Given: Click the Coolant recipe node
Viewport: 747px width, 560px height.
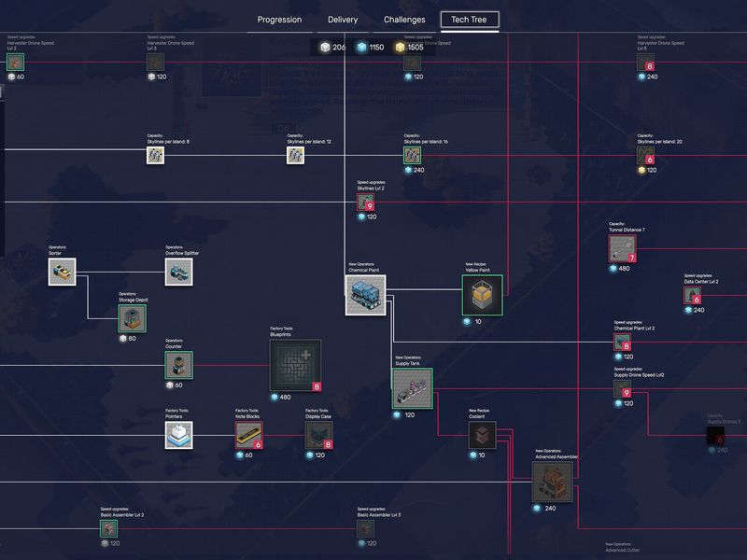Looking at the screenshot, I should pos(482,435).
